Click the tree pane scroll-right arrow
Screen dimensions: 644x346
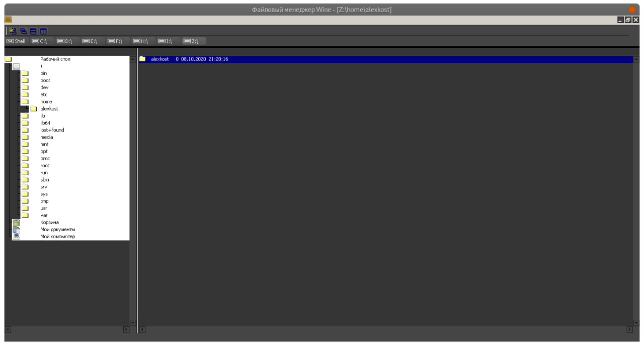[x=126, y=329]
